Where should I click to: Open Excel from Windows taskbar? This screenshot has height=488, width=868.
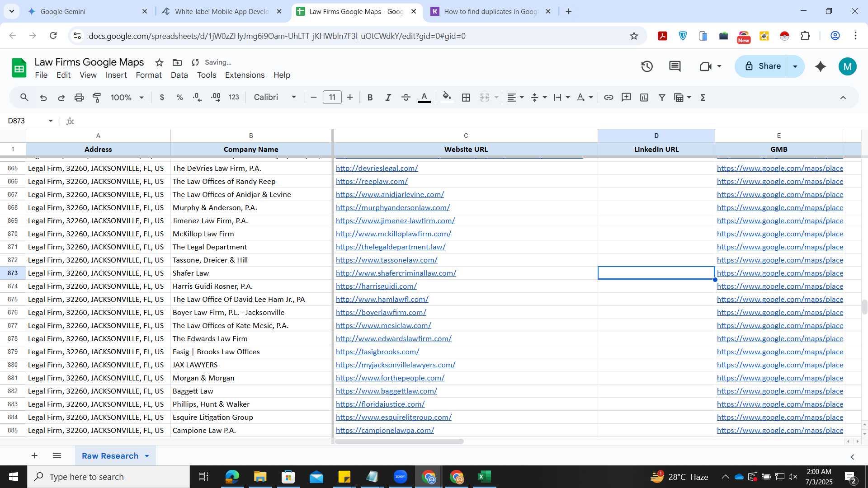pos(484,477)
